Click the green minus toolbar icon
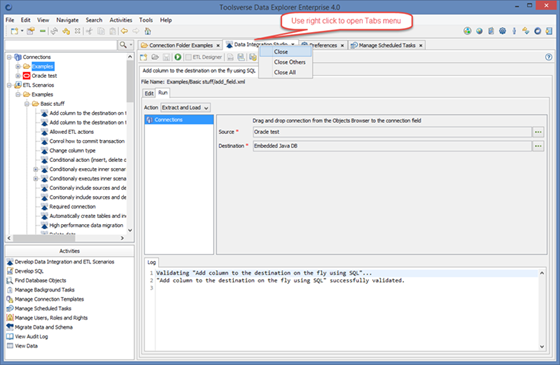This screenshot has width=560, height=365. click(42, 31)
